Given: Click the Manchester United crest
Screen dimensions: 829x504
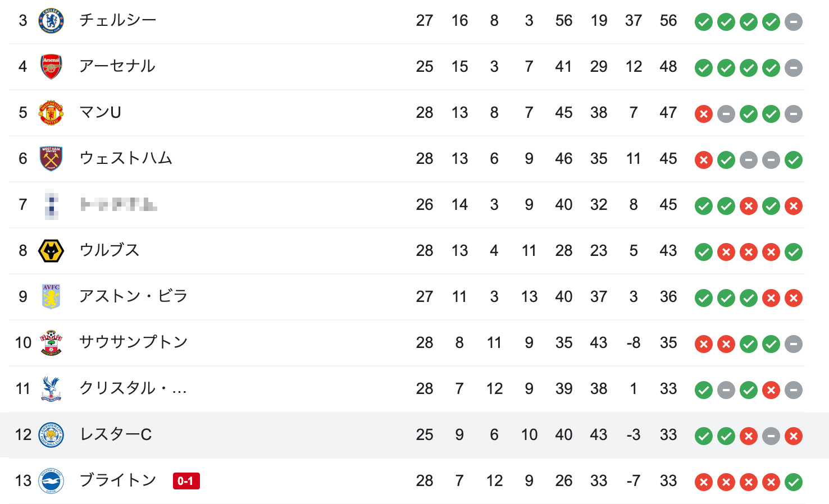Looking at the screenshot, I should pyautogui.click(x=51, y=113).
